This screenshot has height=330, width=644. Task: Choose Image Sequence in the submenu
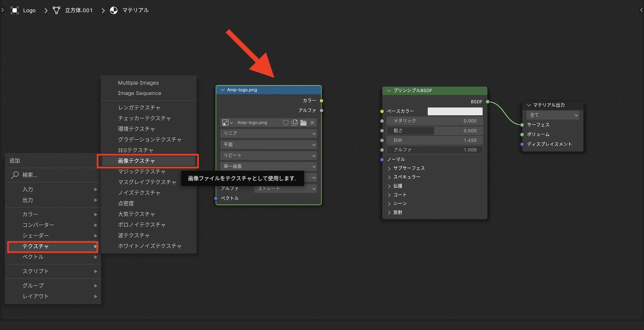point(139,93)
